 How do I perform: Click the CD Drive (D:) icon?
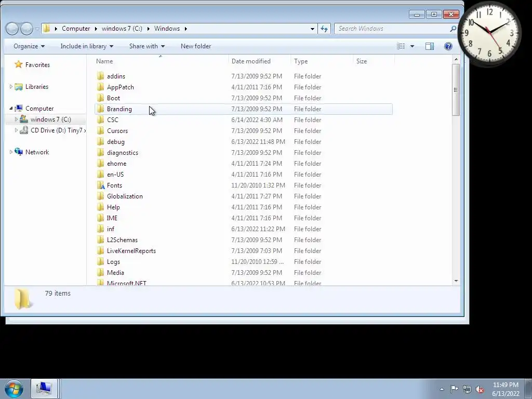point(24,130)
